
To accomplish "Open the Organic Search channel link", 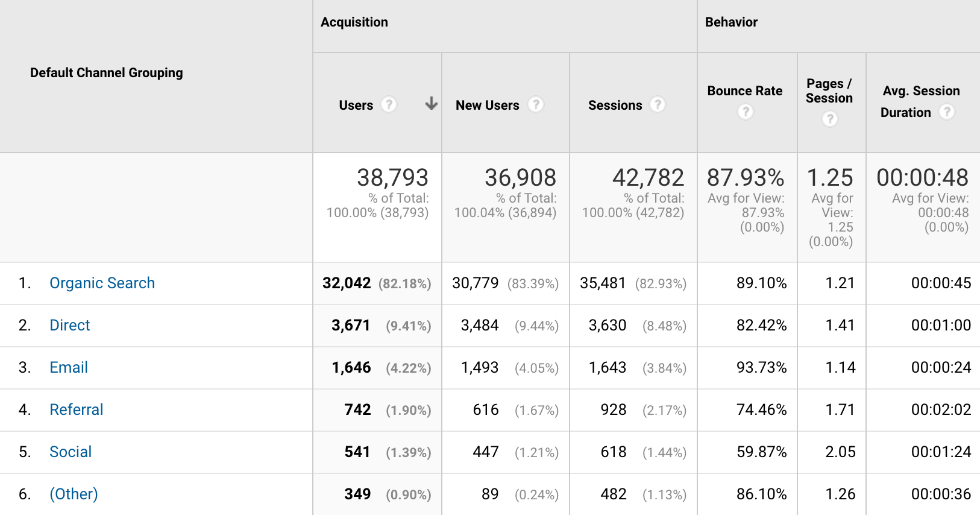I will (102, 283).
